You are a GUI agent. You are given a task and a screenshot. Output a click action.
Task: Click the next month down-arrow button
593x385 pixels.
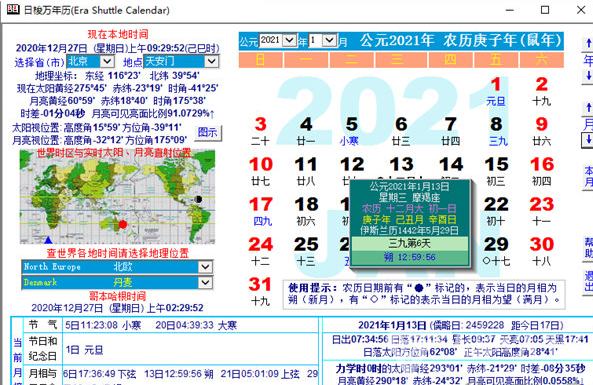coord(588,140)
